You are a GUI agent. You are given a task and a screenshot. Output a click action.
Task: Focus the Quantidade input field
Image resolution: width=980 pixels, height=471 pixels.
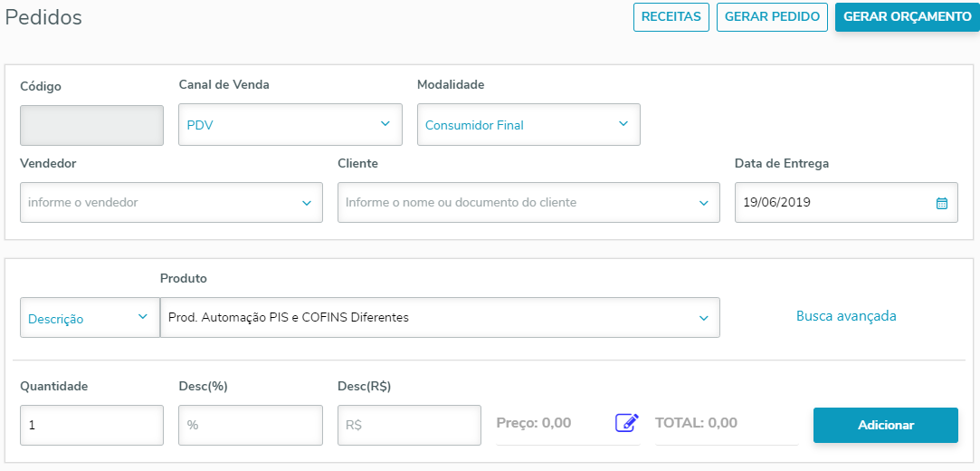click(x=91, y=425)
